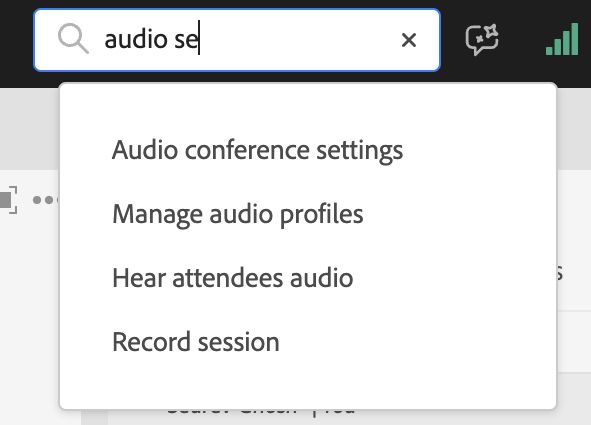Clear the search text with the X

[x=409, y=40]
